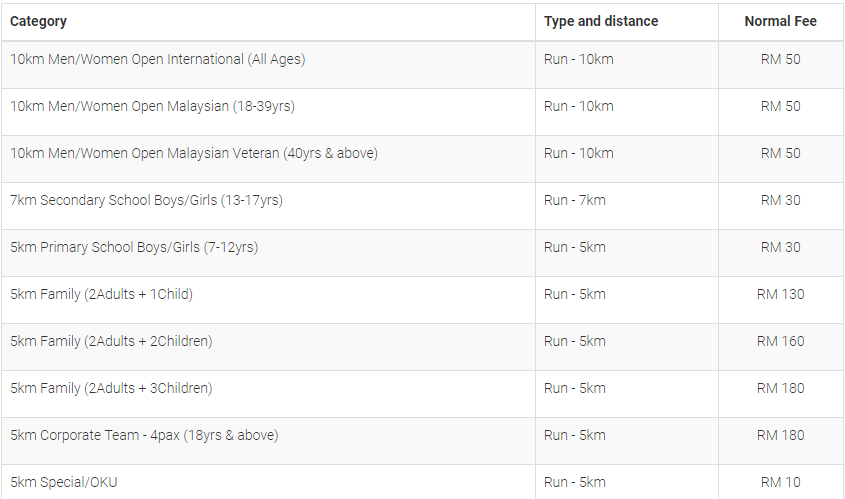This screenshot has height=499, width=845.
Task: Click the Normal Fee column header
Action: [x=780, y=22]
